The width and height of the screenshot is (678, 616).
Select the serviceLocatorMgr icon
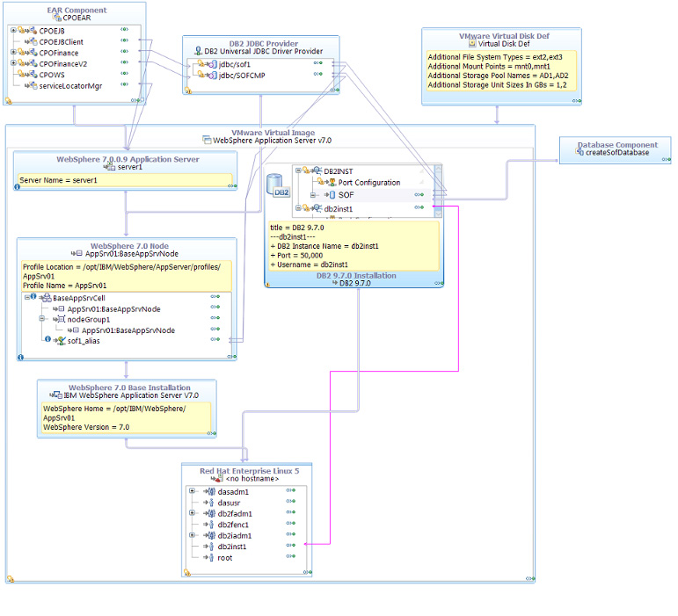[x=33, y=85]
